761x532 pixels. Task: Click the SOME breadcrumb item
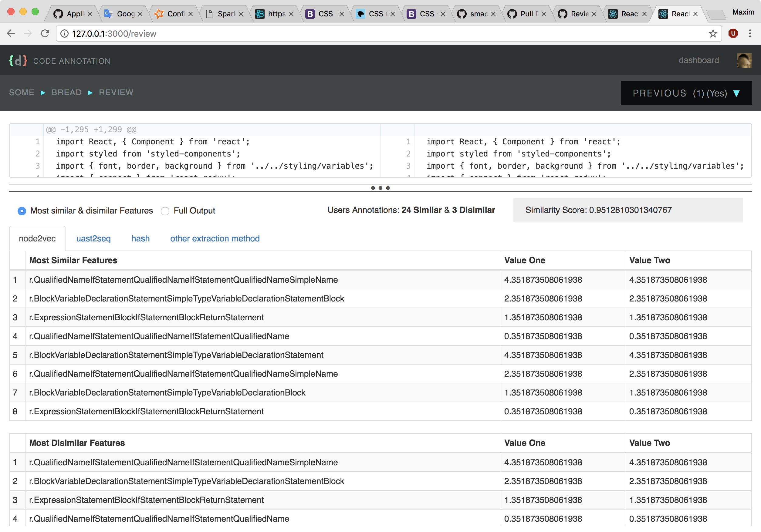pyautogui.click(x=22, y=93)
